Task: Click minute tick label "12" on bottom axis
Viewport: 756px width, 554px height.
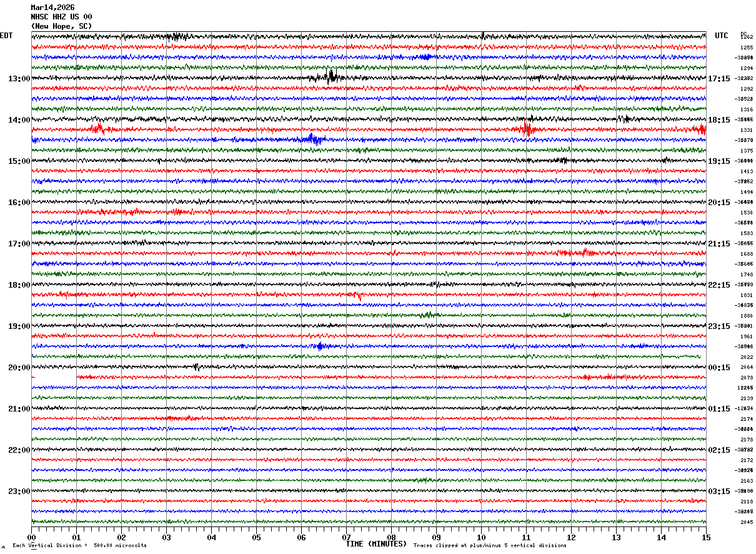Action: pyautogui.click(x=571, y=537)
